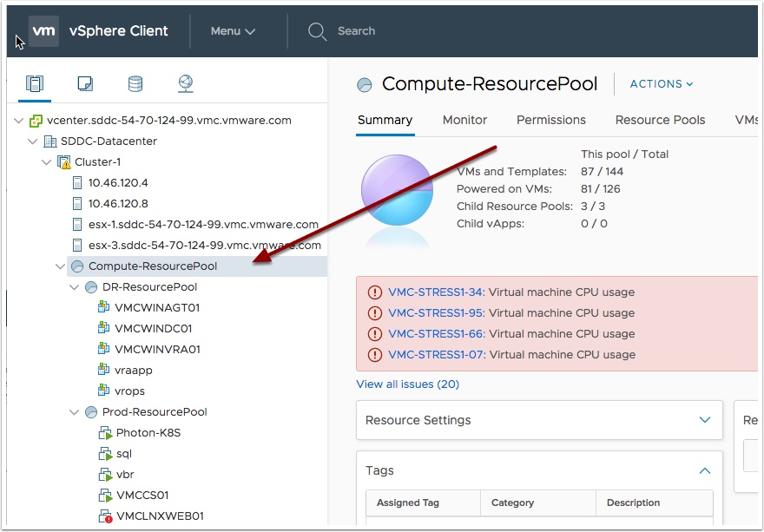Select Cluster-1 label in the tree
The image size is (764, 532).
click(x=97, y=162)
